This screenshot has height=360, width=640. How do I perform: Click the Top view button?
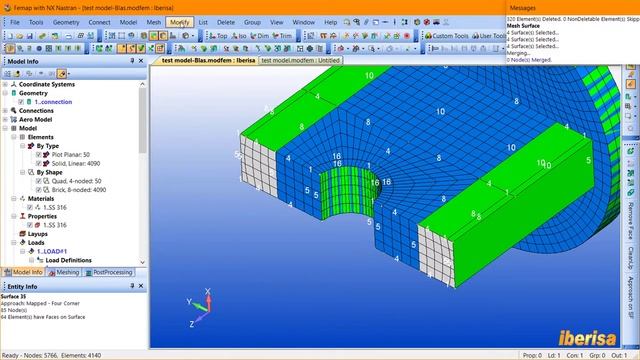[217, 36]
